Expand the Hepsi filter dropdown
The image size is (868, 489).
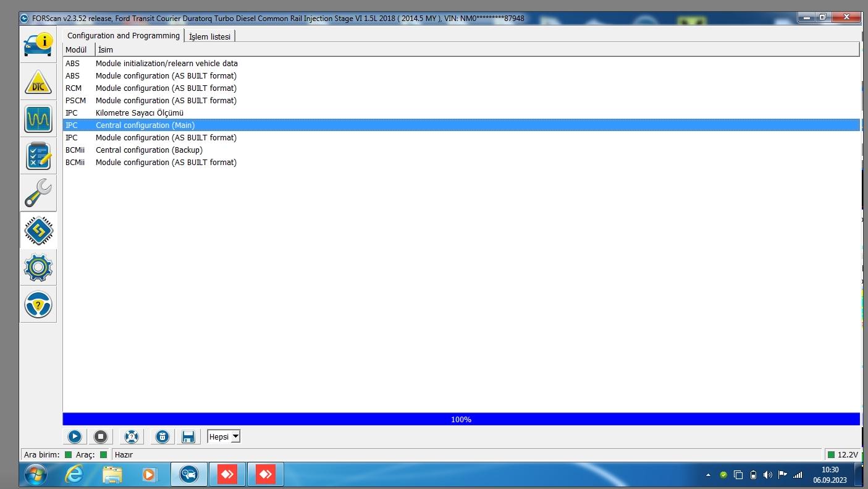[x=235, y=437]
